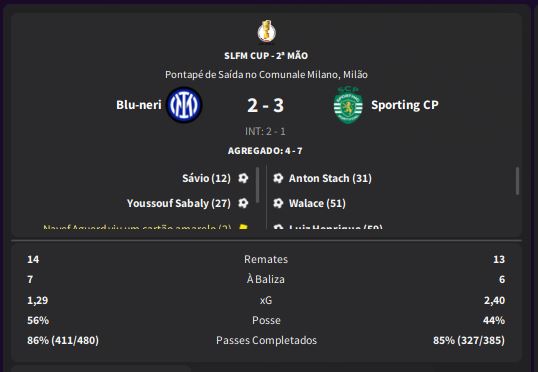Select scorer Youssouf Sabaly (27)
The width and height of the screenshot is (538, 372).
point(179,204)
